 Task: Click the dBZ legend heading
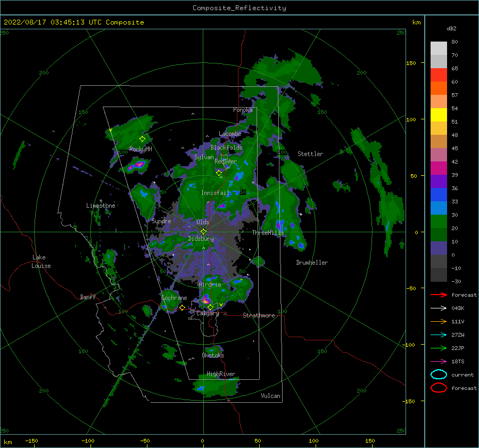[x=451, y=28]
